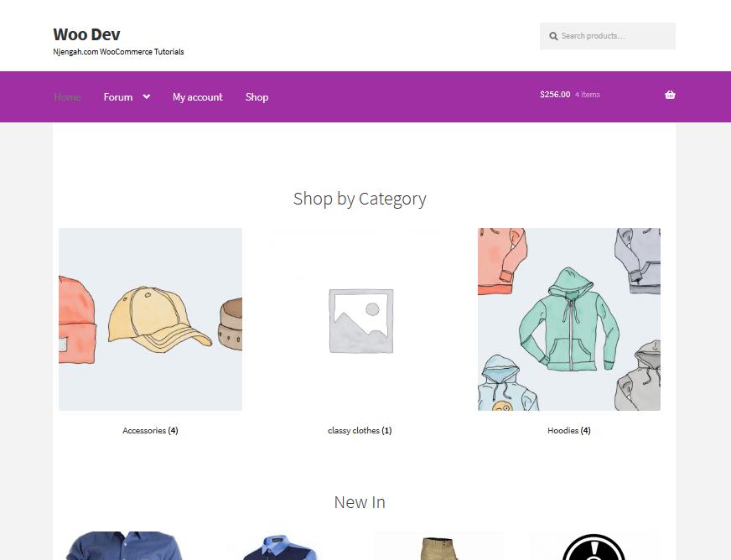Screen dimensions: 731x560
Task: Click the vinyl record product thumbnail
Action: coord(594,549)
